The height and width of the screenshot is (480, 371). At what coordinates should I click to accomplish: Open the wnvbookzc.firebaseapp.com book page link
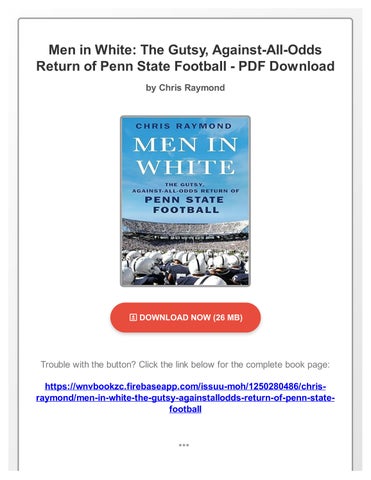(185, 398)
